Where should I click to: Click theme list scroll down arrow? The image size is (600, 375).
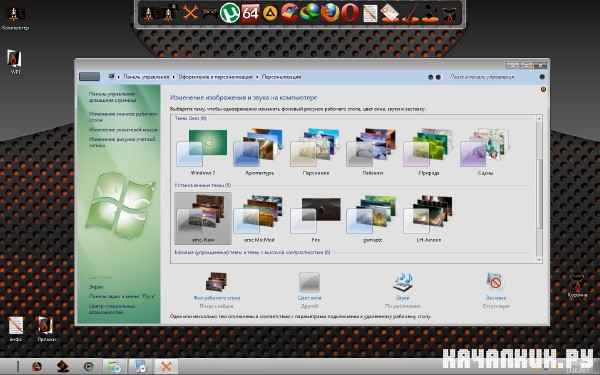[x=539, y=260]
